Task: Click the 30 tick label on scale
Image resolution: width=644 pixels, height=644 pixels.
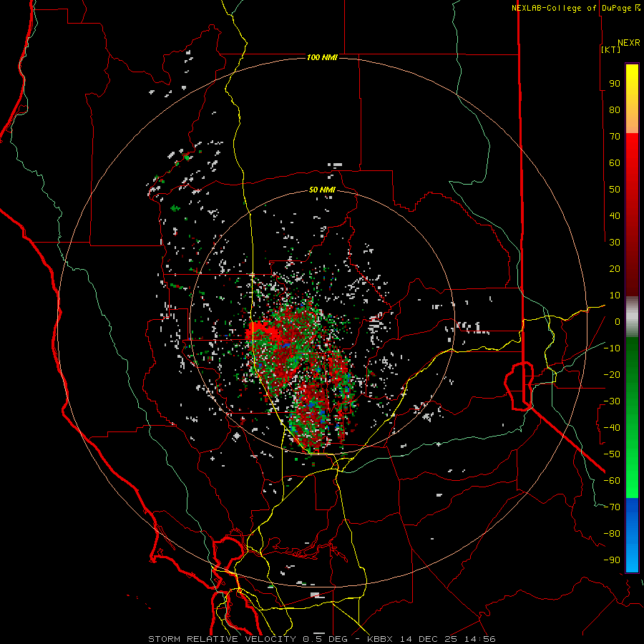Action: pos(615,243)
